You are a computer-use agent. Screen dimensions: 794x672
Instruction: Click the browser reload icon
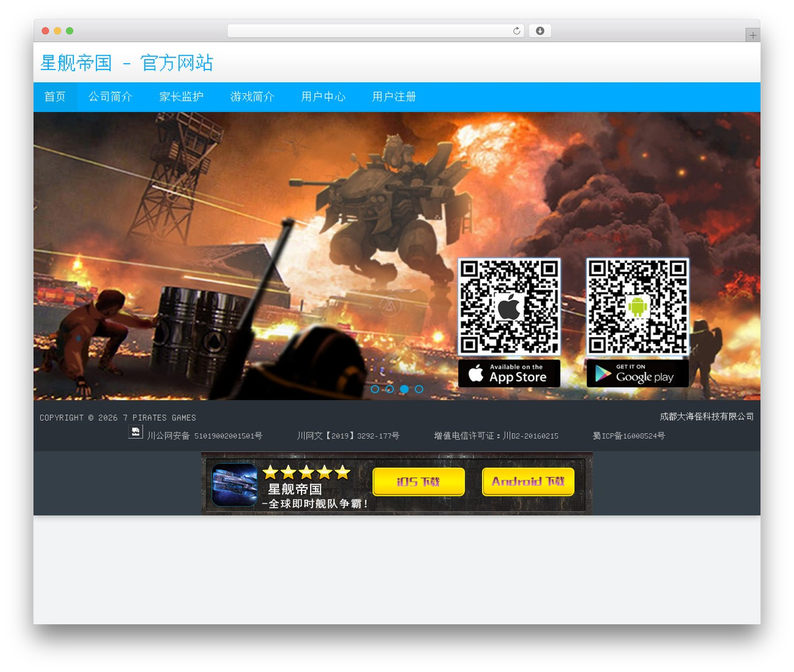[x=516, y=31]
